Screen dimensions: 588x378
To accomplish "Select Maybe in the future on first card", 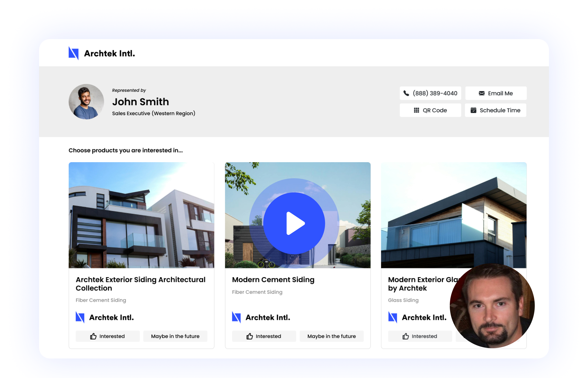I will tap(175, 336).
